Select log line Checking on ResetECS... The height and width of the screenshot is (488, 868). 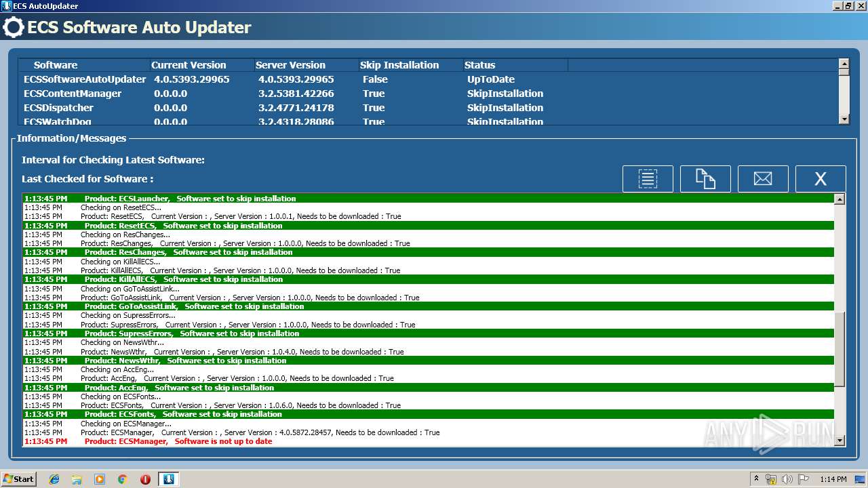(429, 207)
